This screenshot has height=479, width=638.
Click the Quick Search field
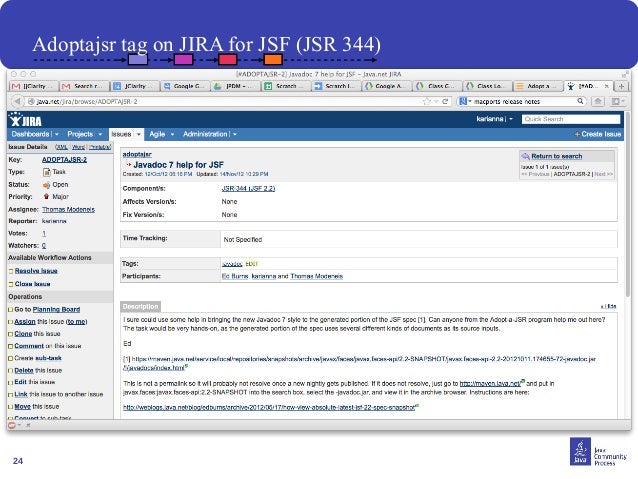pyautogui.click(x=571, y=119)
